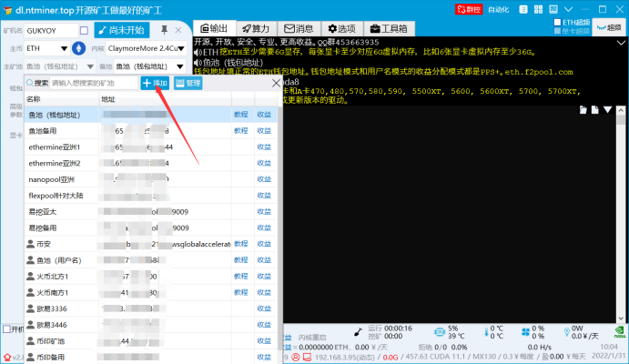The height and width of the screenshot is (364, 629).
Task: Toggle the 单卡超频 checkbox
Action: pos(557,30)
